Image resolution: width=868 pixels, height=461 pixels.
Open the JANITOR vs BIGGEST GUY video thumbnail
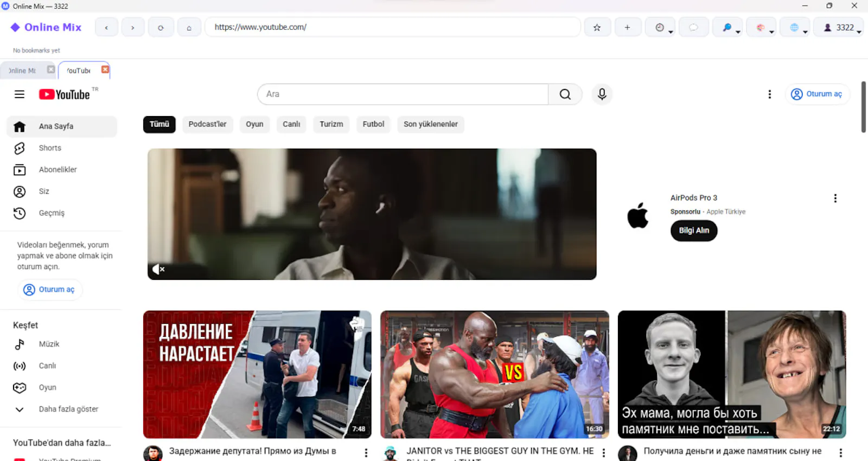point(495,374)
